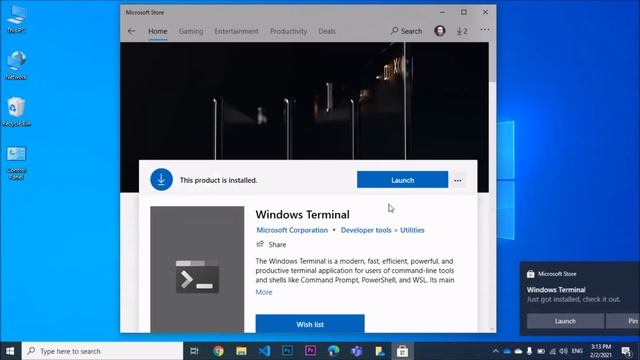The width and height of the screenshot is (640, 360).
Task: Expand the description with More
Action: tap(264, 292)
